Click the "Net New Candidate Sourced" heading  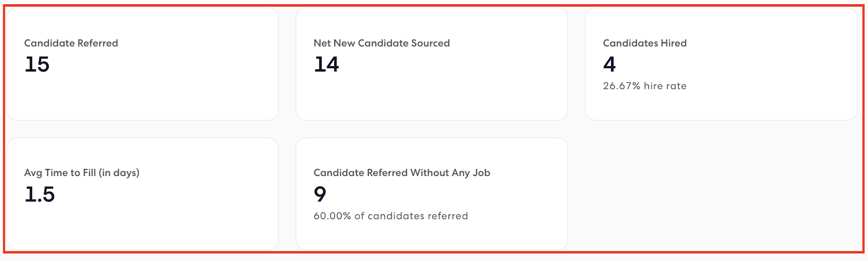[x=381, y=43]
